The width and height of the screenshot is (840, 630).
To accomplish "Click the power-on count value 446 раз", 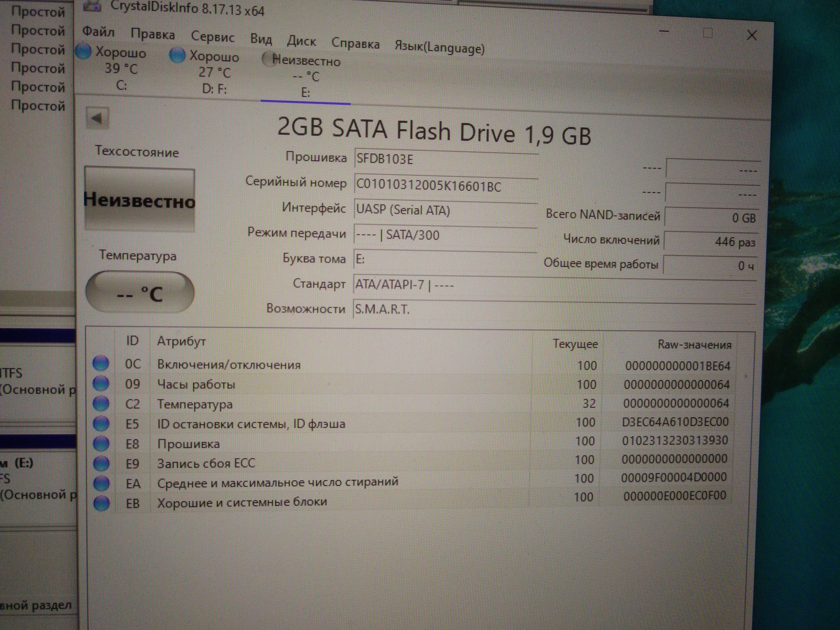I will (x=711, y=241).
